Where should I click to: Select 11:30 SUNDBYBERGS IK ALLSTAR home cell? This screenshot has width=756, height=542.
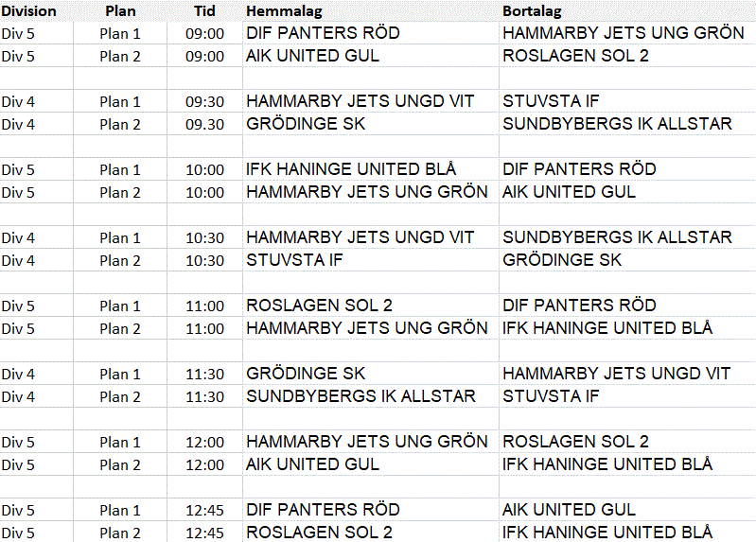[370, 396]
